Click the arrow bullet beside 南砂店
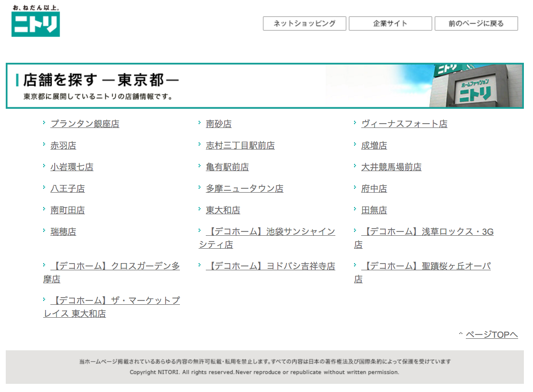This screenshot has width=533, height=392. 200,123
